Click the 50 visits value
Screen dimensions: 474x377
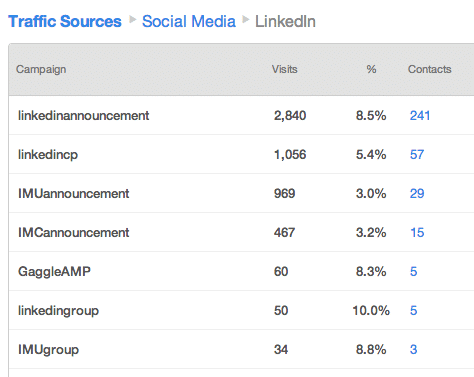coord(281,310)
